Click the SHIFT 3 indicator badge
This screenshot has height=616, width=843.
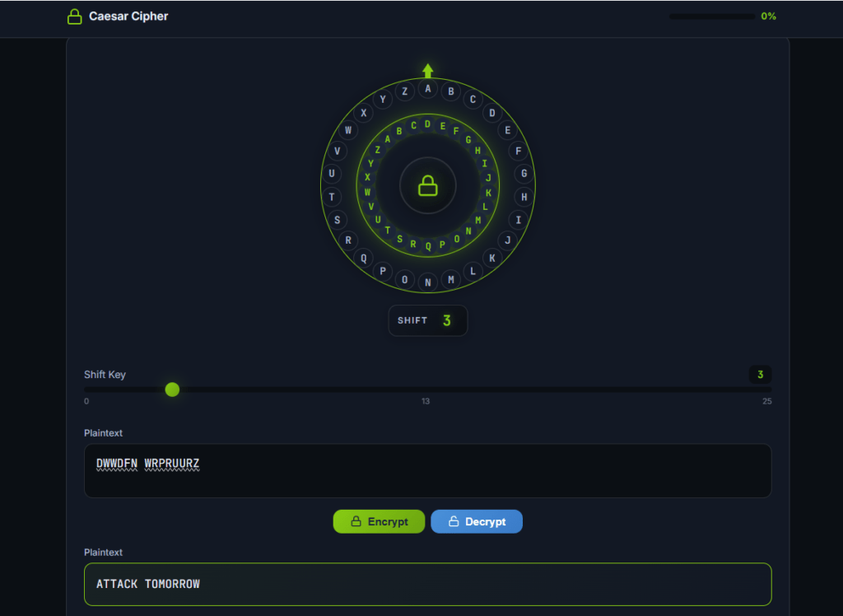tap(427, 320)
